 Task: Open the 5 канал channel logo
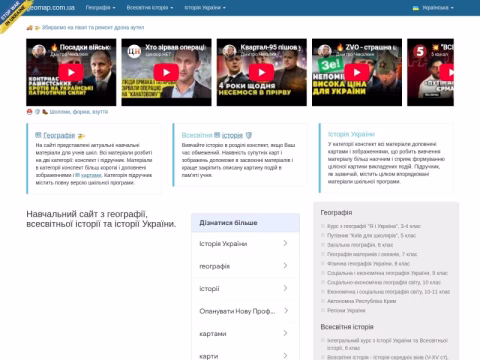point(420,51)
